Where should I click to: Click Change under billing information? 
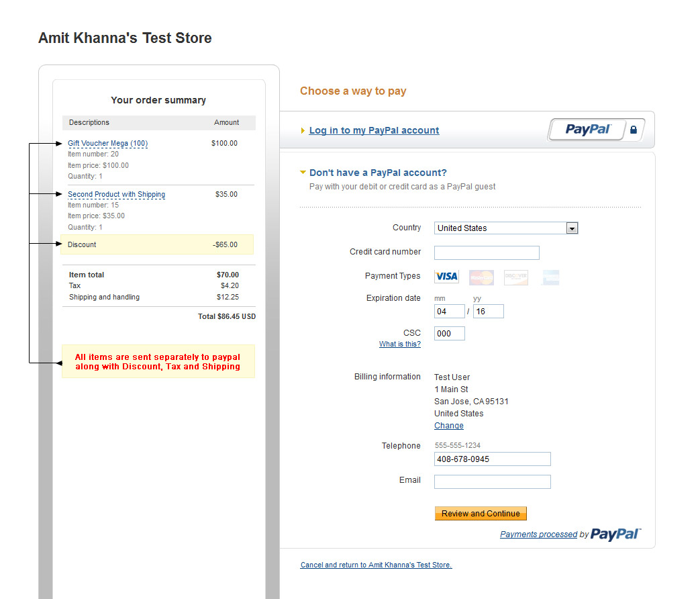(449, 426)
